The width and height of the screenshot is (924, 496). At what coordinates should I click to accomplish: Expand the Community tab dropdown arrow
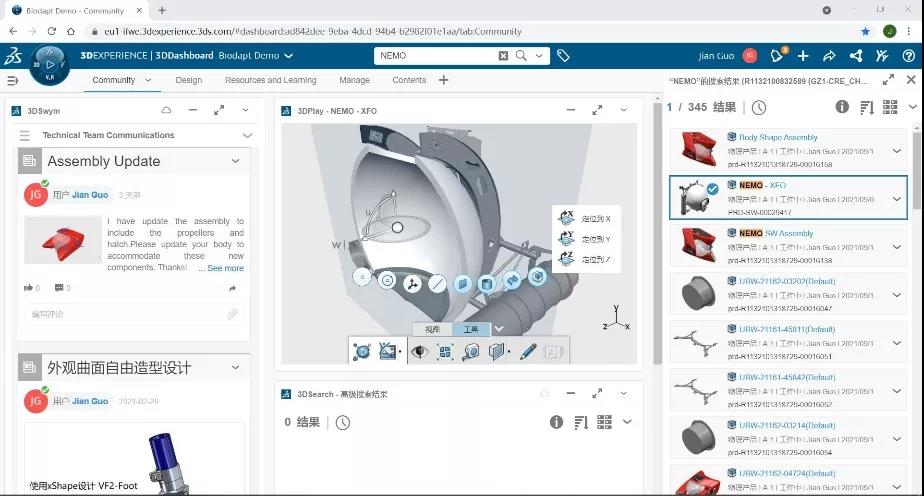click(x=148, y=80)
